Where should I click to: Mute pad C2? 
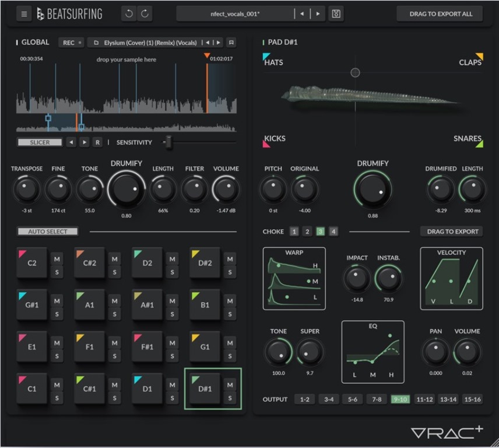[57, 259]
